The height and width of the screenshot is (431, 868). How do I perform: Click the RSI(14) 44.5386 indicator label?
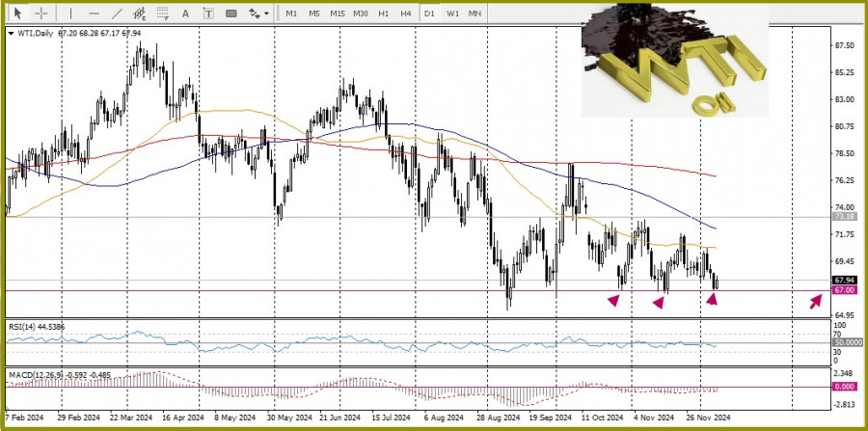37,327
